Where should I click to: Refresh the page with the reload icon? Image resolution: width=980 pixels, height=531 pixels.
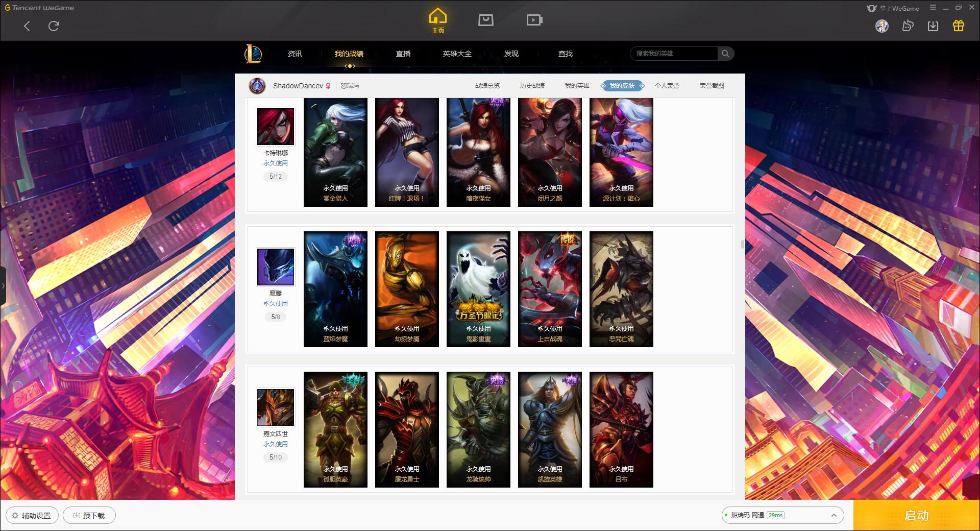(x=54, y=26)
